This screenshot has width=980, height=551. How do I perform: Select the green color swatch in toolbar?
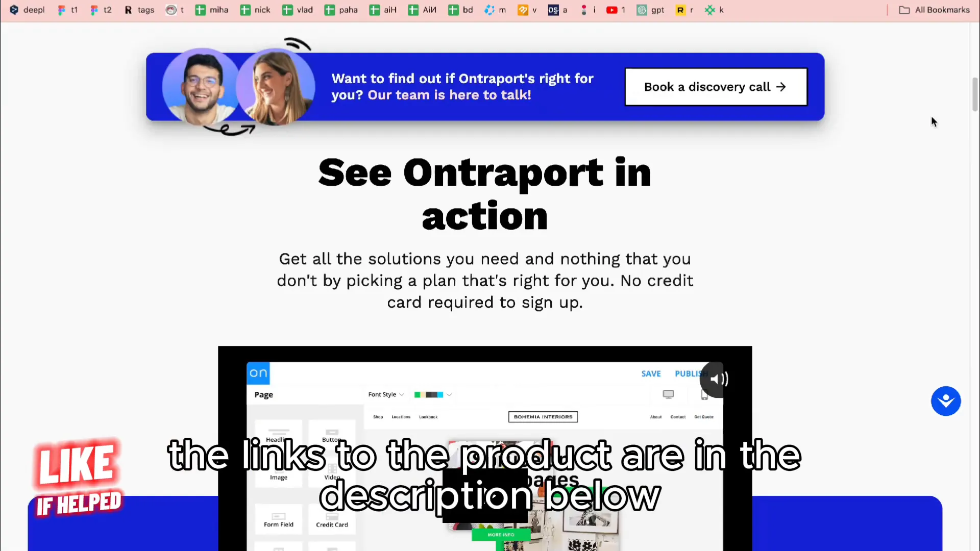[416, 393]
